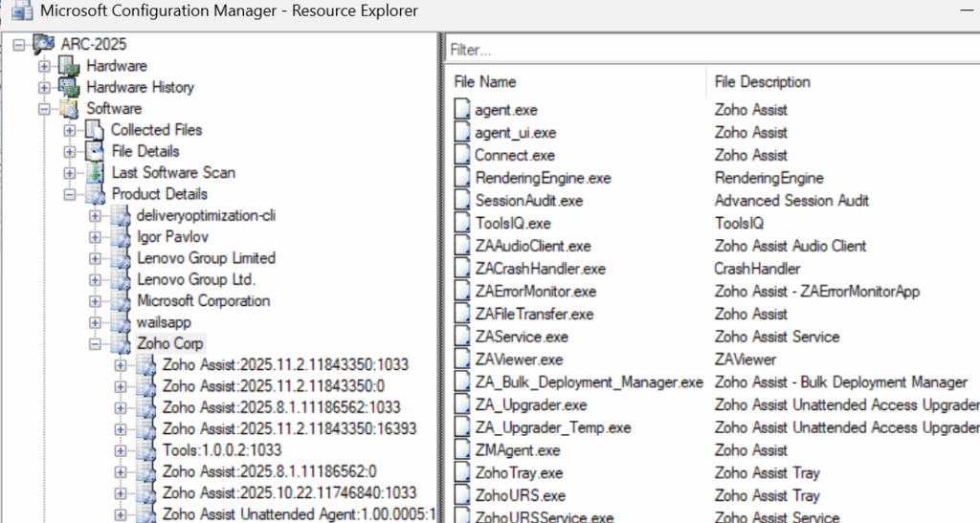Click the Hardware History node icon
The height and width of the screenshot is (523, 980).
(69, 87)
